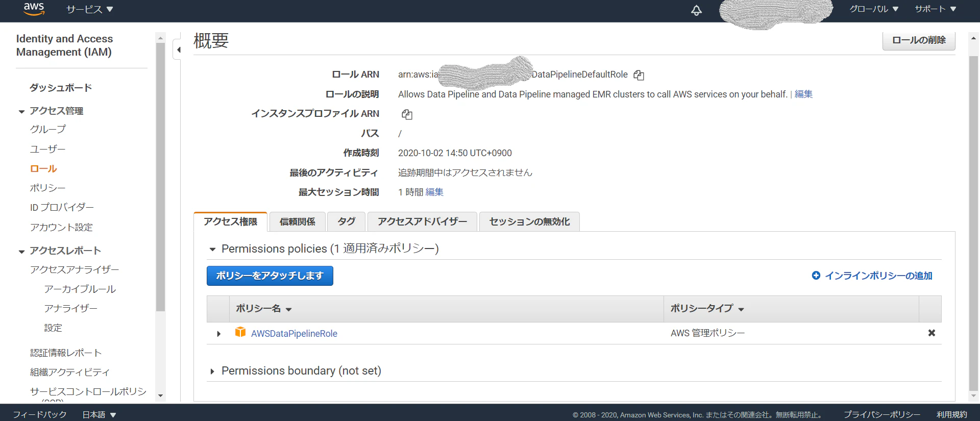The image size is (980, 421).
Task: Edit the maximum session duration
Action: [434, 192]
